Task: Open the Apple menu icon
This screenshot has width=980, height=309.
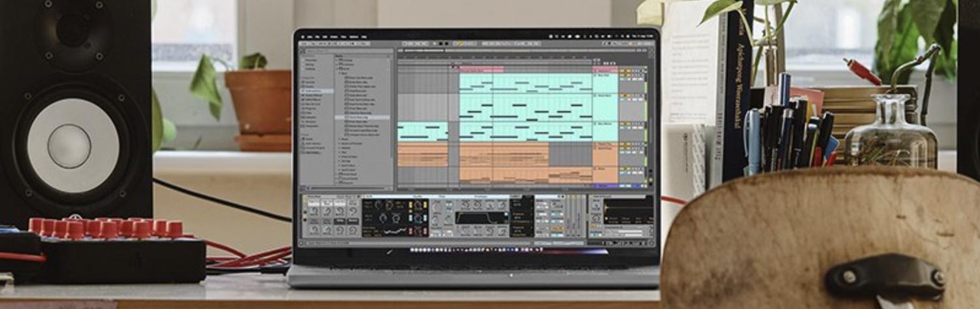Action: pos(302,37)
